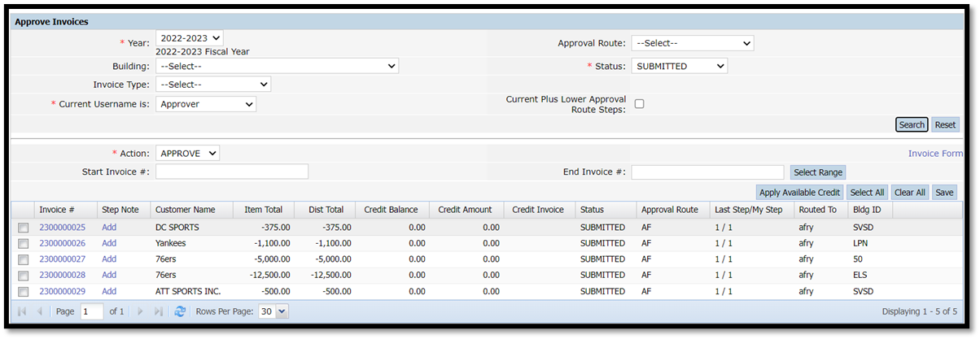
Task: Click the next page arrow icon
Action: click(x=140, y=311)
